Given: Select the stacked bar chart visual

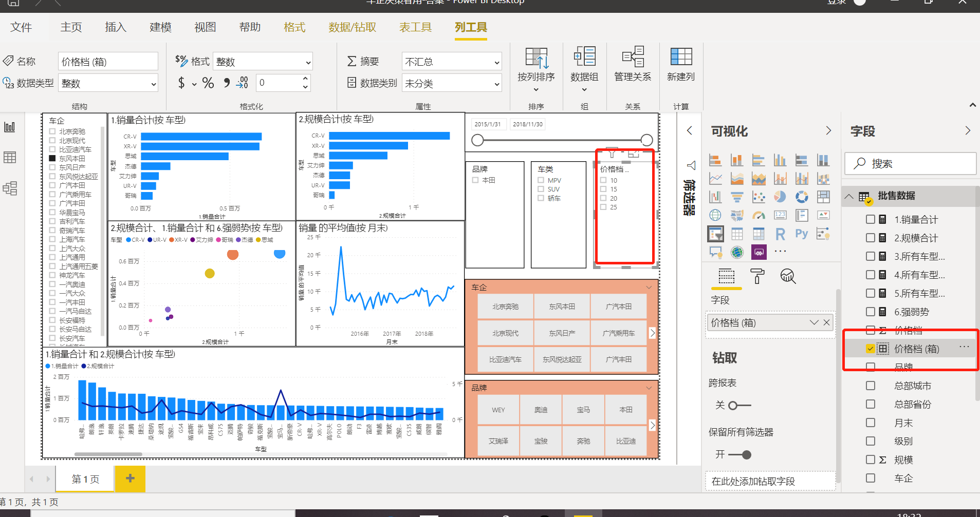Looking at the screenshot, I should pos(715,160).
